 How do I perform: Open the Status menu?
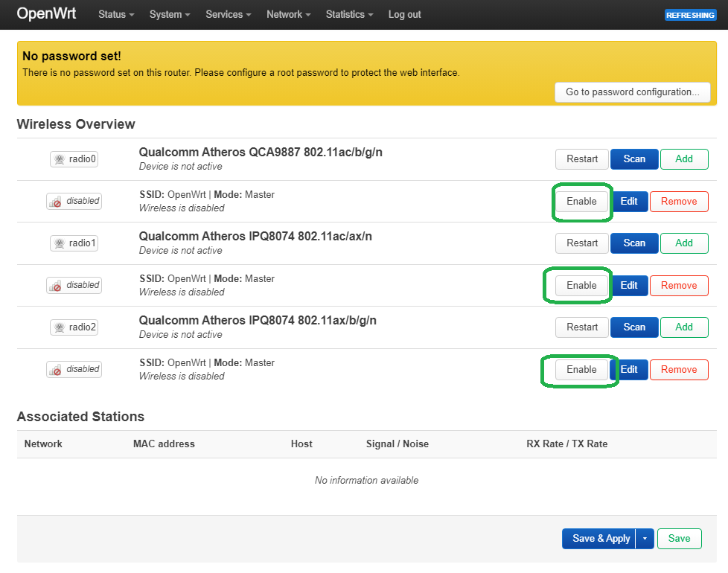point(116,14)
